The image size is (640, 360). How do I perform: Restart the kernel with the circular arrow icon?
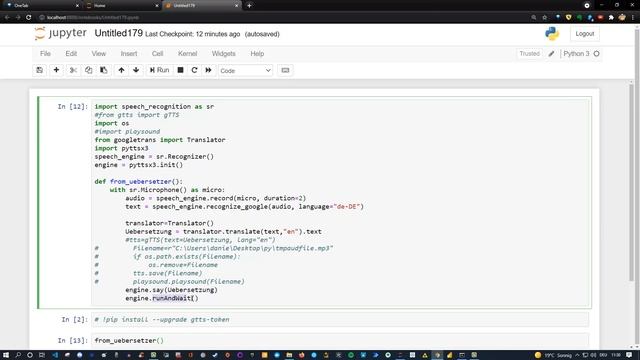(x=194, y=70)
